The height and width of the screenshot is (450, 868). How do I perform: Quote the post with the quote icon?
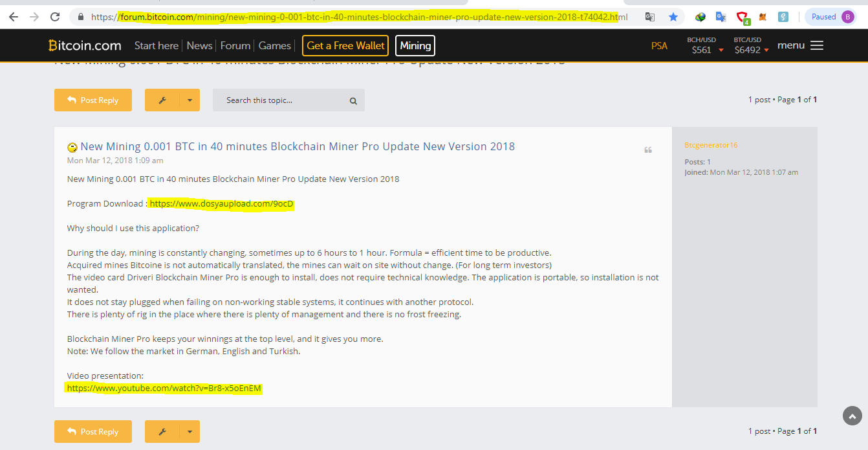648,150
